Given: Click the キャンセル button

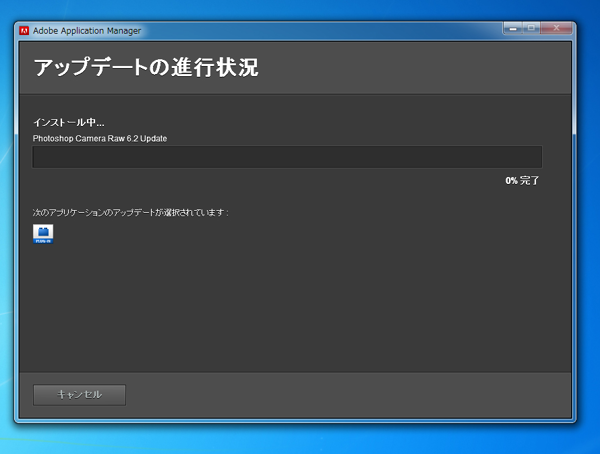Looking at the screenshot, I should pos(79,395).
